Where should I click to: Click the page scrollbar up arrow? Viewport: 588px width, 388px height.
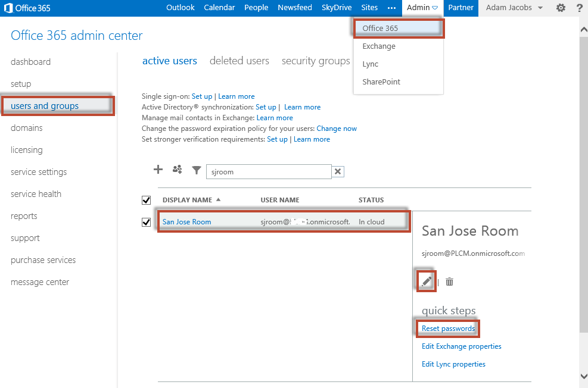pos(584,29)
